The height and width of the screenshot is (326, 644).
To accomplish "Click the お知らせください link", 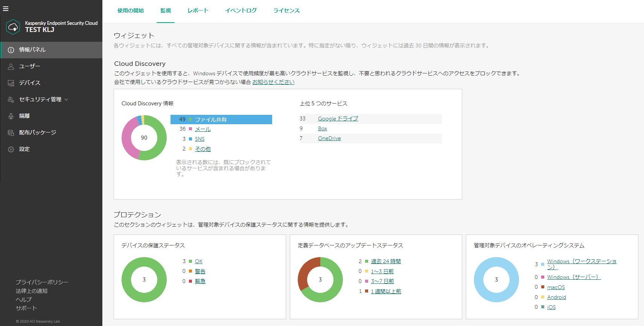I will 273,82.
